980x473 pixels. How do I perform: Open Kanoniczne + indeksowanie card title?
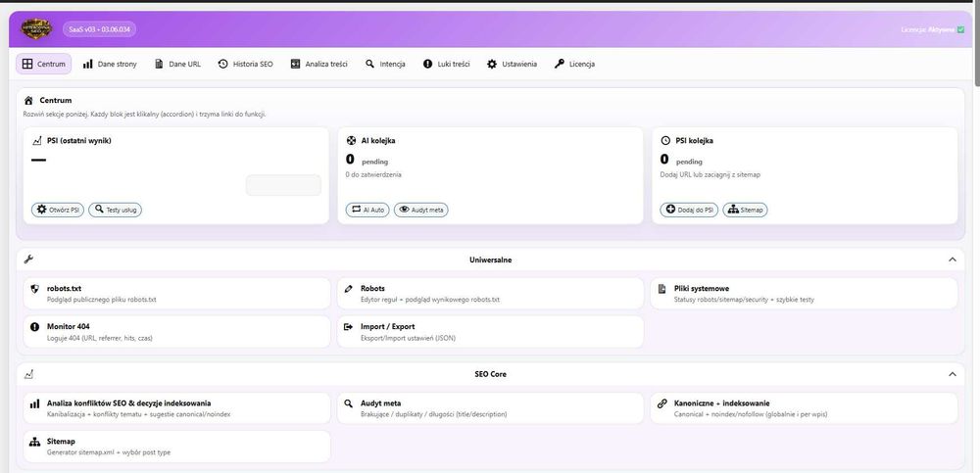coord(722,403)
